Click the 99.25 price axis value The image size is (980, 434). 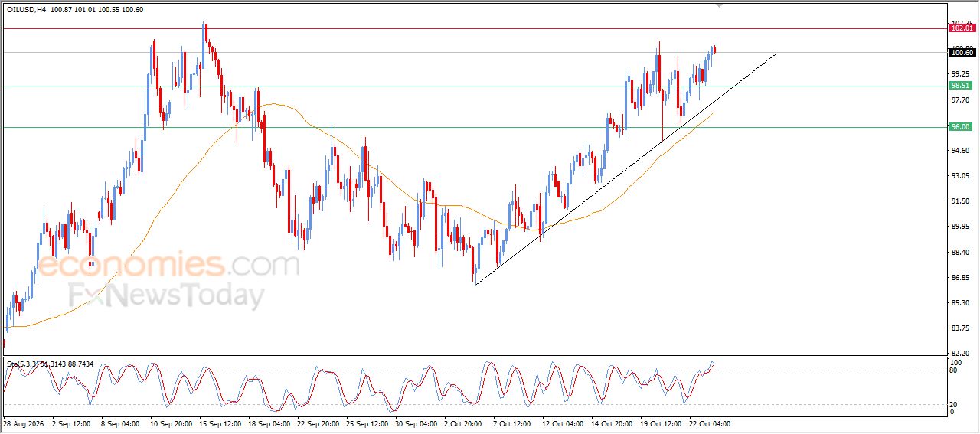click(x=960, y=74)
